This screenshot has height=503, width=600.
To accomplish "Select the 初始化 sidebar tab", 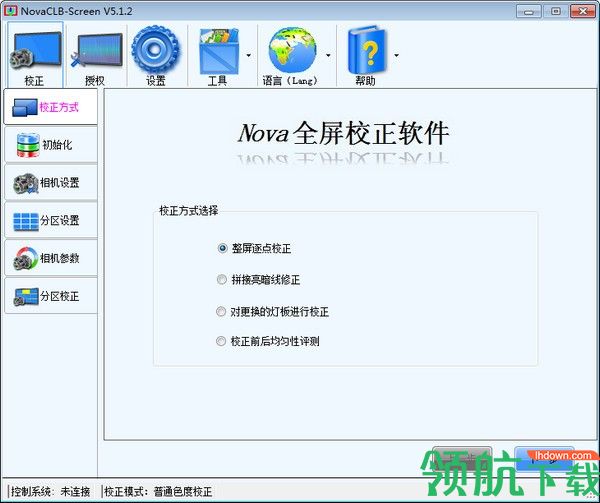I will (51, 145).
